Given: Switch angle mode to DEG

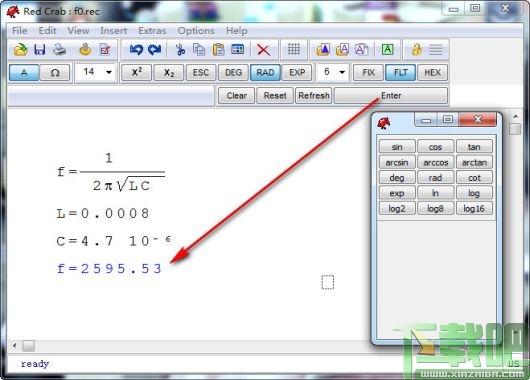Looking at the screenshot, I should [x=233, y=72].
